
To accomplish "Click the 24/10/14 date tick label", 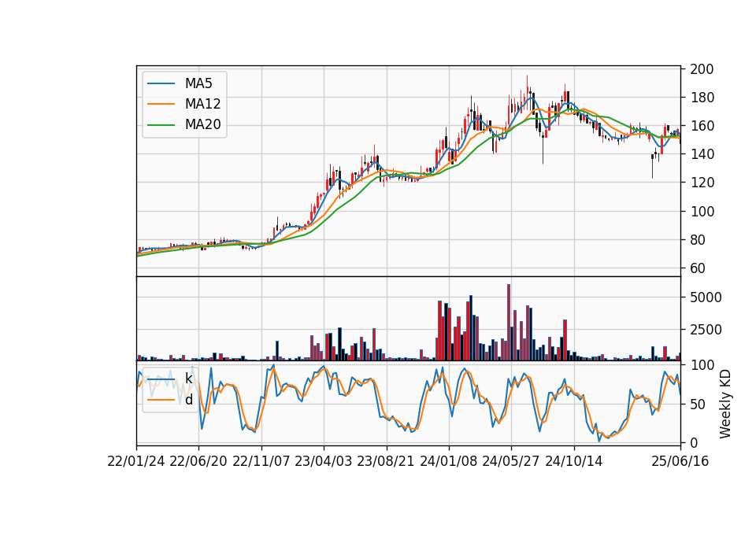I will tap(574, 461).
